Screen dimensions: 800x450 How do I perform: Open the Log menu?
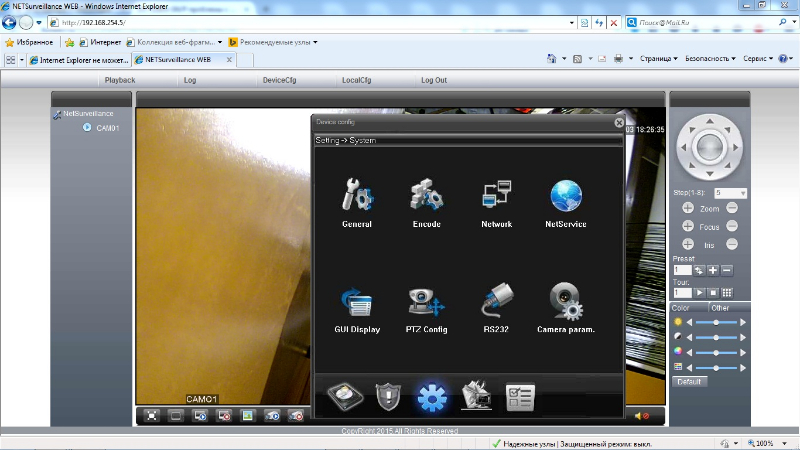coord(190,80)
